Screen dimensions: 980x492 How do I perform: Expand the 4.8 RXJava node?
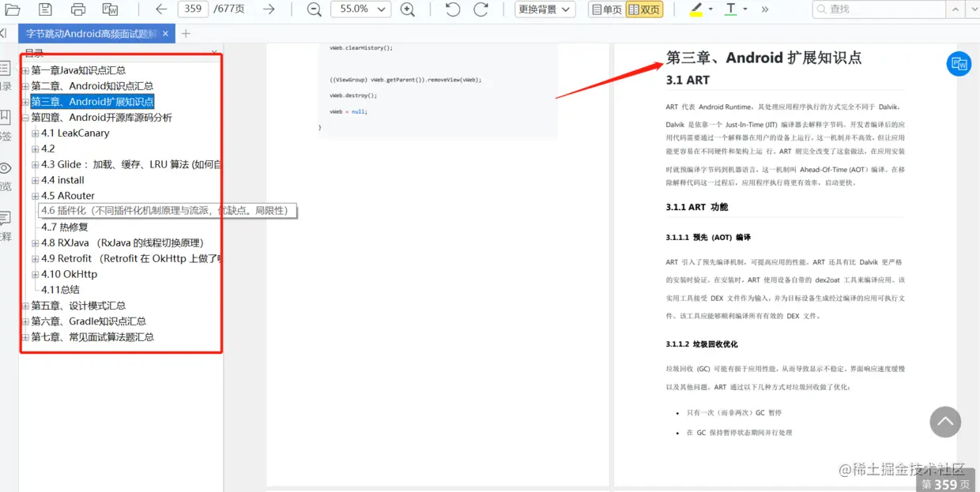(x=36, y=243)
